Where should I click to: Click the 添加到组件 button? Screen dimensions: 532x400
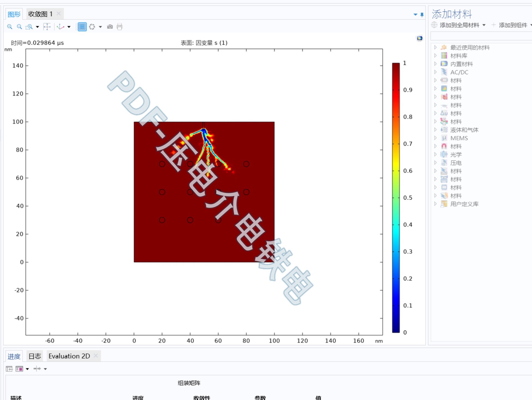coord(513,25)
